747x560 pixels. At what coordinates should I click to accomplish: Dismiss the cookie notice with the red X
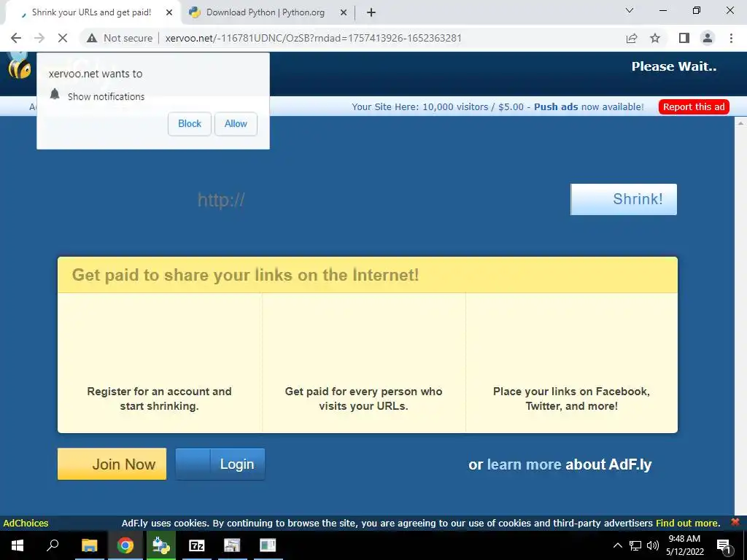[735, 522]
